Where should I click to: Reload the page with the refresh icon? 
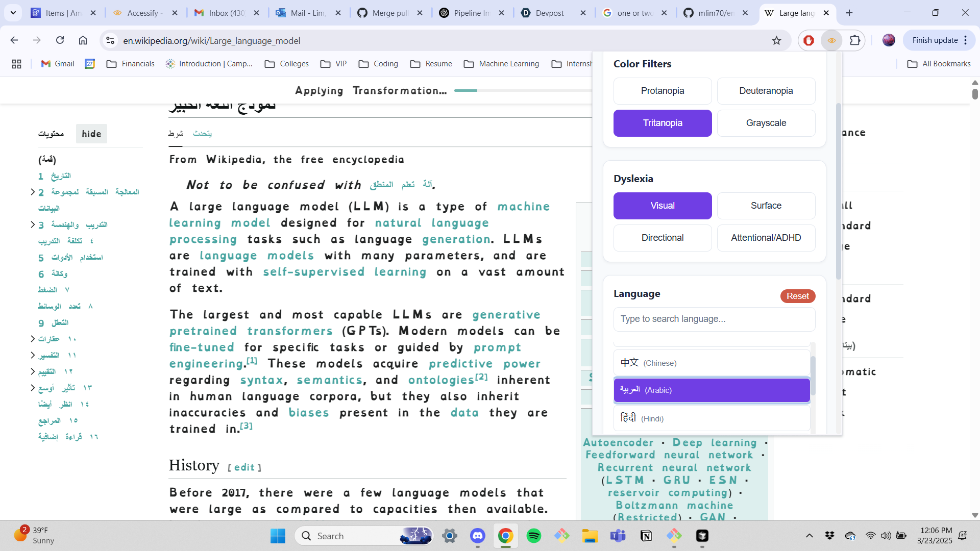tap(60, 40)
